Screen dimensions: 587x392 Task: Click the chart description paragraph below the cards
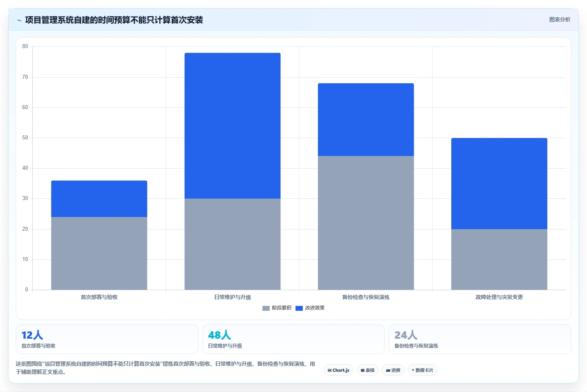tap(165, 368)
